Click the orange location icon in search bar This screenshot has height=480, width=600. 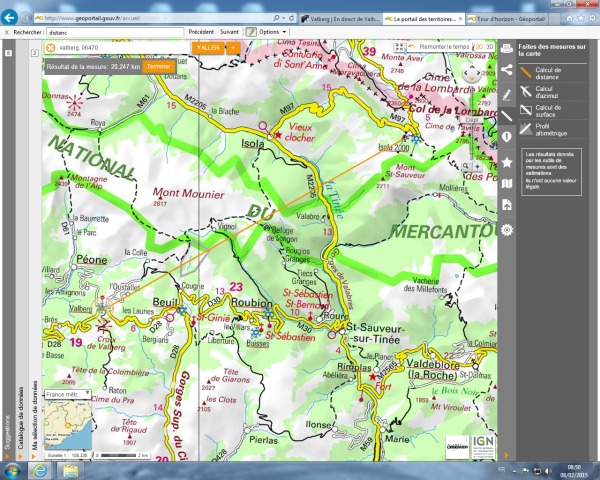click(51, 48)
